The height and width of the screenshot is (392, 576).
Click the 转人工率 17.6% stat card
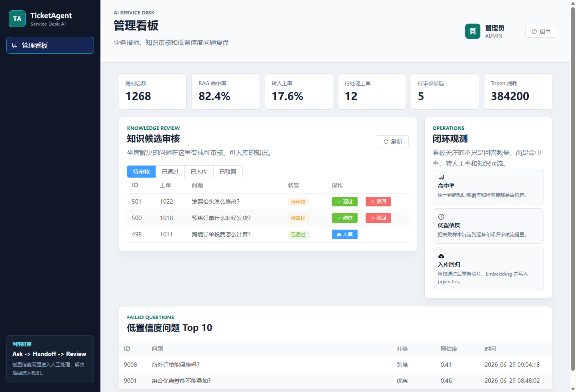[x=299, y=91]
